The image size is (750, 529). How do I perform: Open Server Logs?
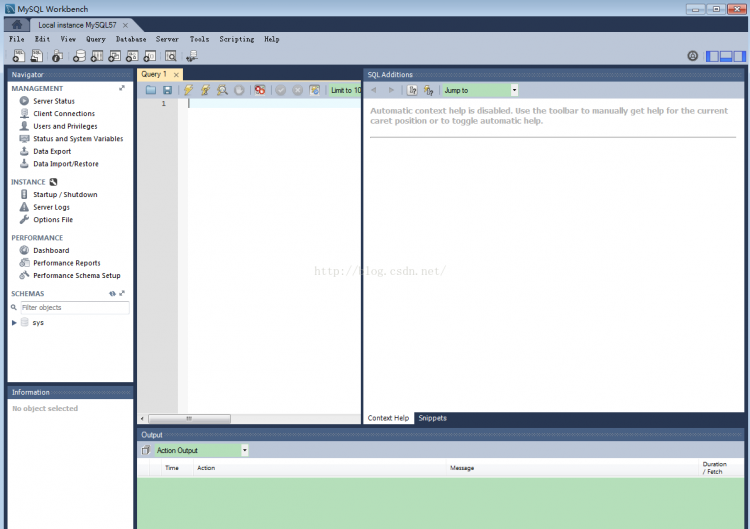coord(51,207)
